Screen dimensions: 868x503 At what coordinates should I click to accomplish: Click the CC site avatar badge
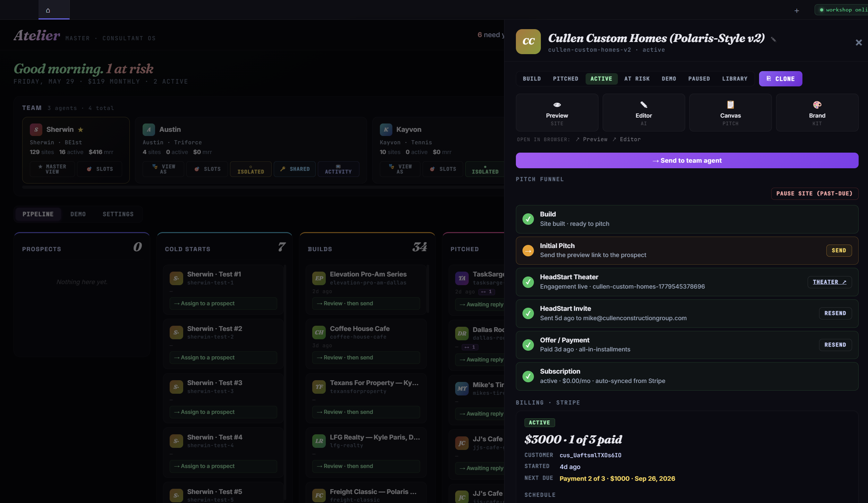click(528, 42)
